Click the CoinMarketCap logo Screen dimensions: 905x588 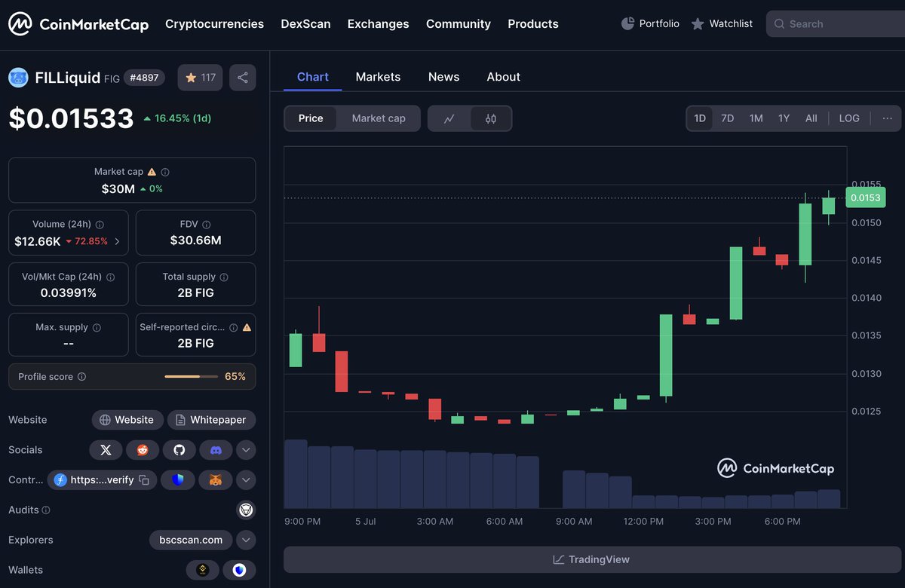tap(78, 24)
